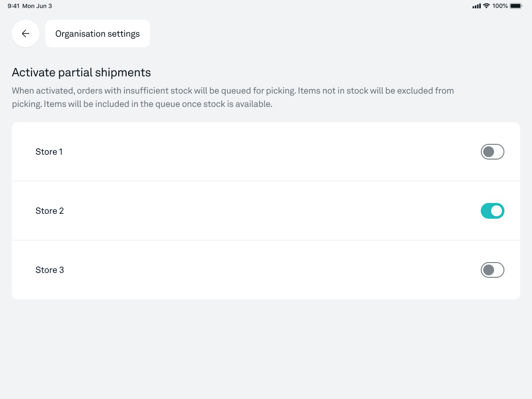Click the cellular signal bars icon
This screenshot has height=399, width=532.
[x=476, y=6]
